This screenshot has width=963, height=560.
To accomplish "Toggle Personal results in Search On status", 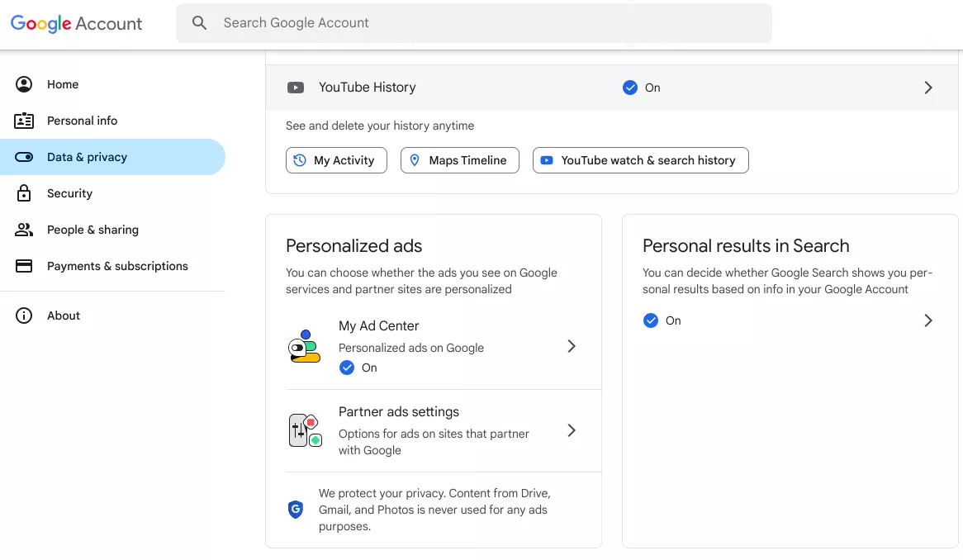I will pyautogui.click(x=651, y=320).
